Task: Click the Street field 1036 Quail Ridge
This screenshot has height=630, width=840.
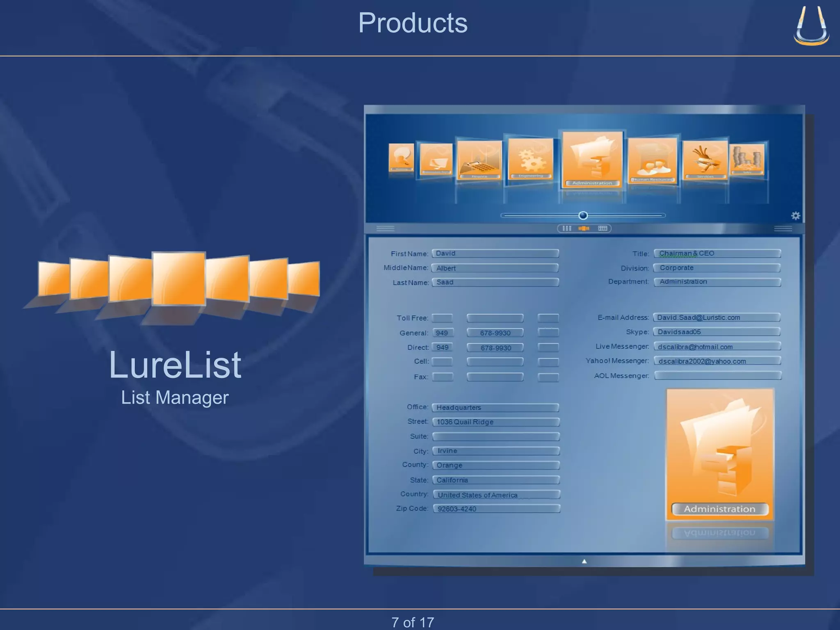Action: click(495, 422)
